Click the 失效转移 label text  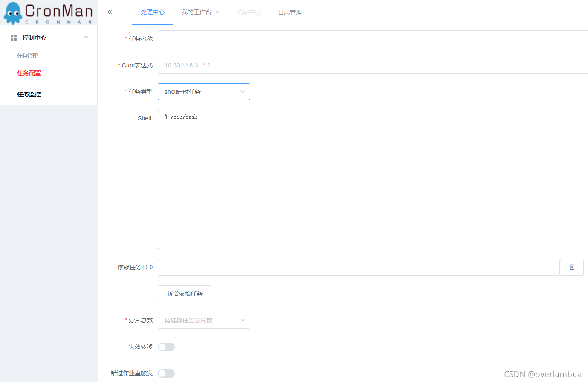[x=141, y=347]
